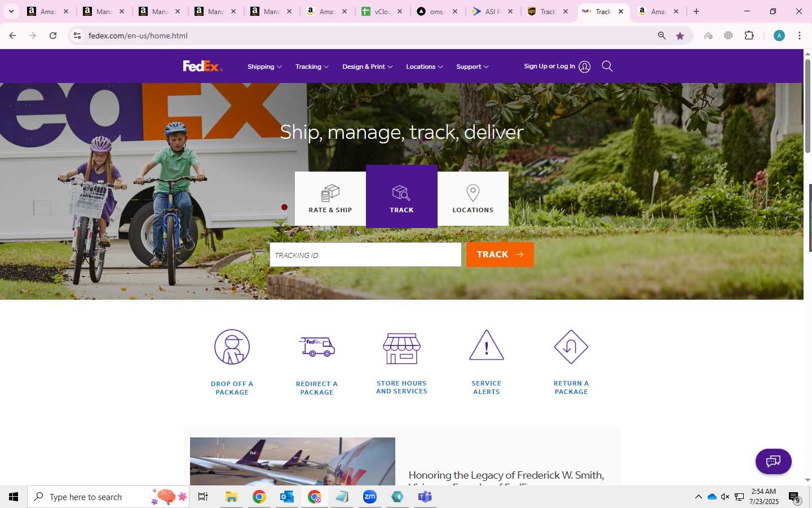812x508 pixels.
Task: Click Drop Off a Package link text
Action: (232, 388)
